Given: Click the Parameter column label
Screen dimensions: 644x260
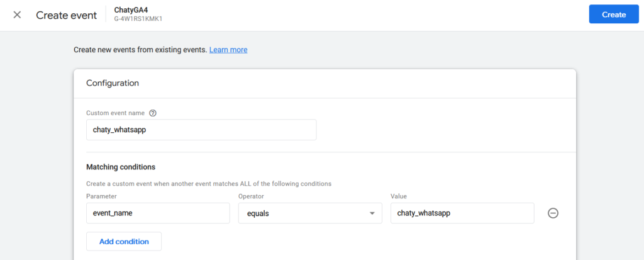Looking at the screenshot, I should [101, 196].
